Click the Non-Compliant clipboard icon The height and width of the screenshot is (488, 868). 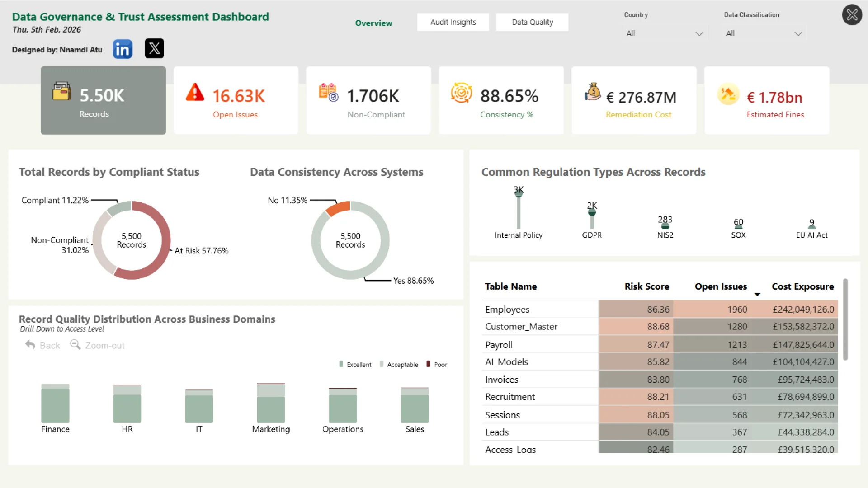[328, 92]
